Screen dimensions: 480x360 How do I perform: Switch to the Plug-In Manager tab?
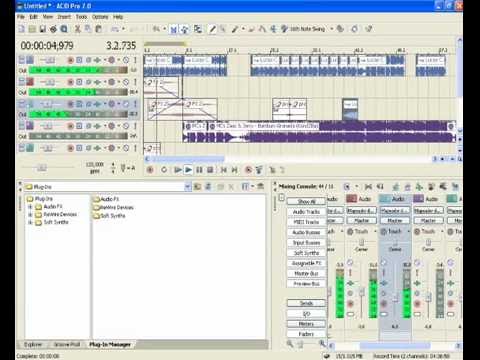(110, 344)
